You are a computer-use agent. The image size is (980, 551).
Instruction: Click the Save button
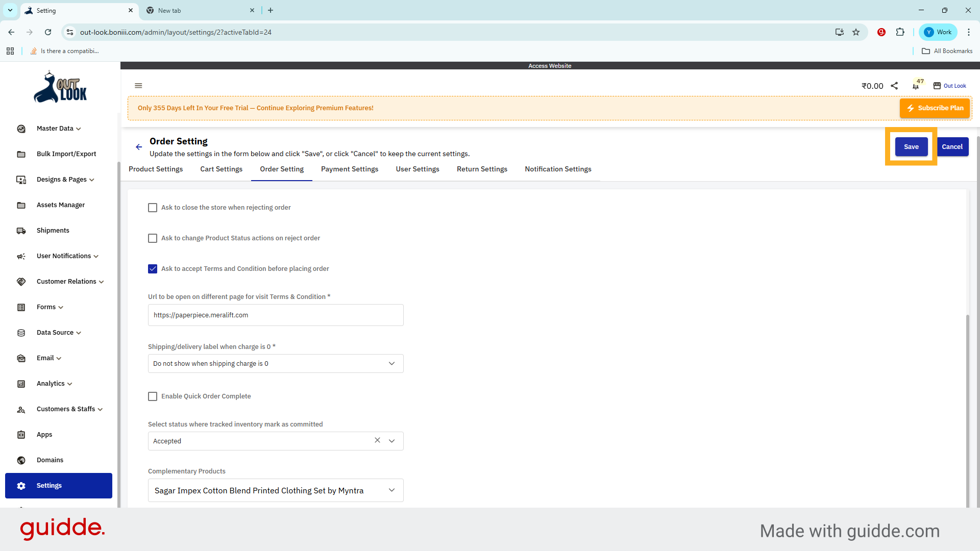[911, 147]
